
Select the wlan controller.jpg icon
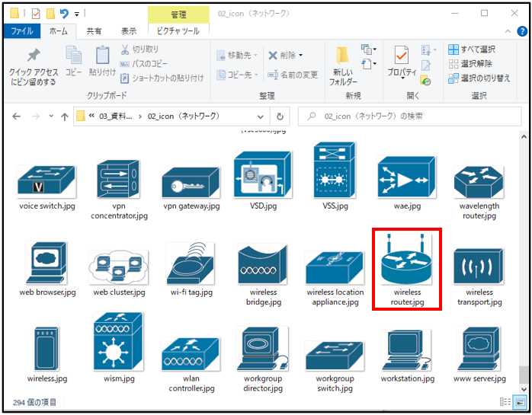tap(191, 354)
